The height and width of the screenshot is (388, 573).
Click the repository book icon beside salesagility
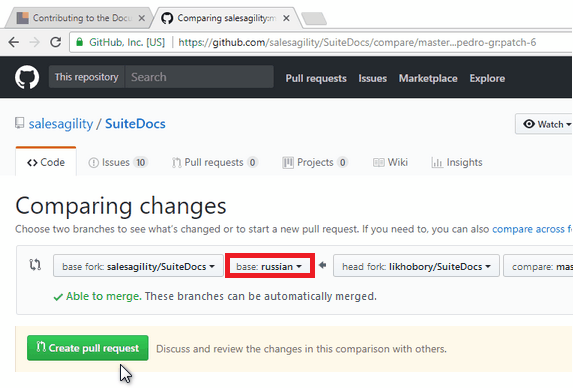pyautogui.click(x=20, y=123)
